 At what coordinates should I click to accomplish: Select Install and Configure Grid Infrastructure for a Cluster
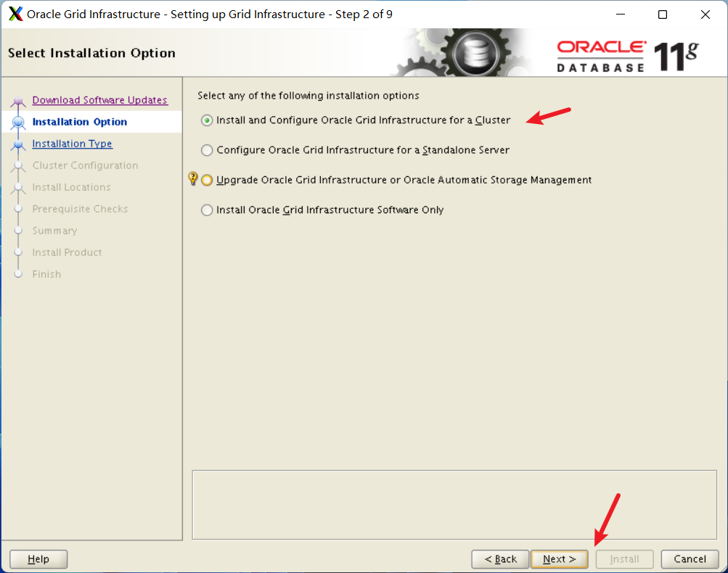207,120
